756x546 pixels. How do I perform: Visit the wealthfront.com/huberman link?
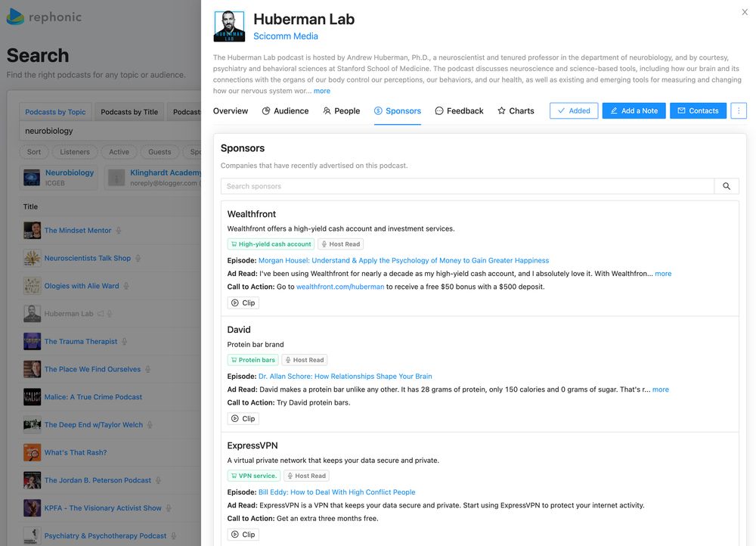tap(340, 287)
